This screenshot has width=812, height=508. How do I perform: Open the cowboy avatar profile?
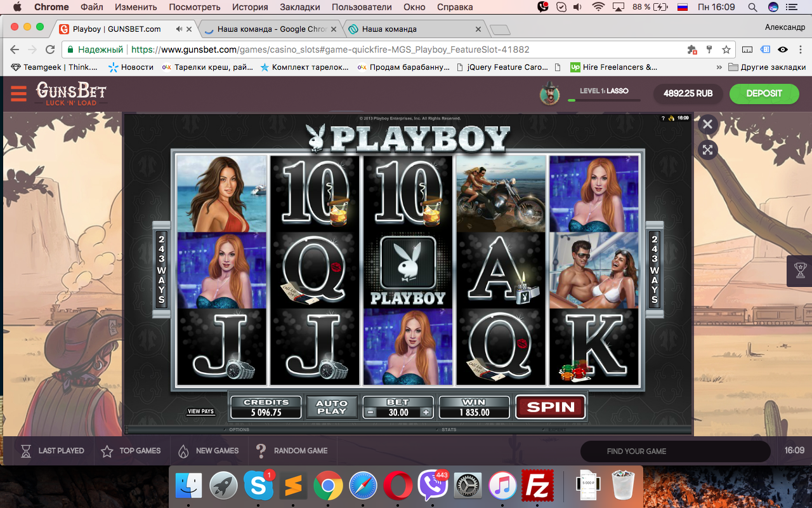[549, 93]
